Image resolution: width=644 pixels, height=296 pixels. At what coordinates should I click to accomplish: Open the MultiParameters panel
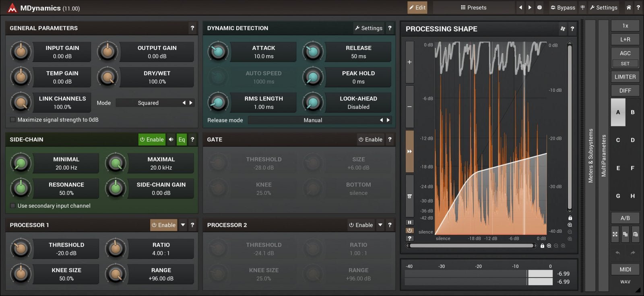pyautogui.click(x=603, y=155)
